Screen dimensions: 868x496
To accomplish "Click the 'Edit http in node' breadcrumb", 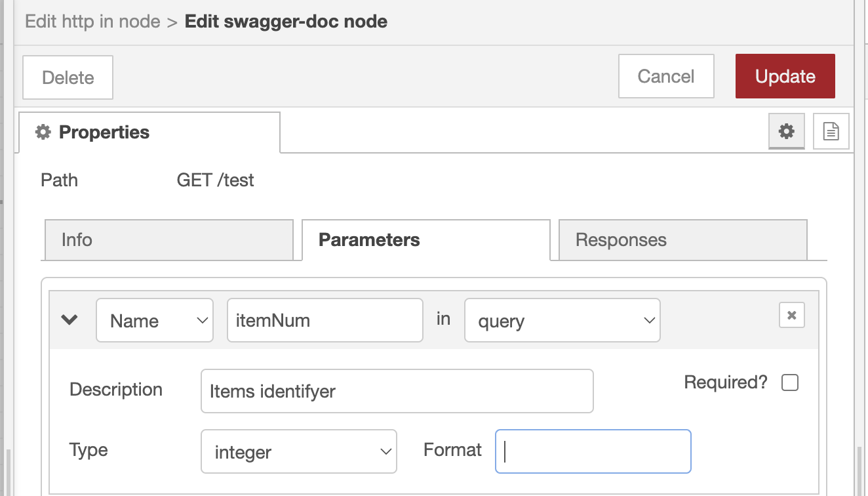I will pos(92,22).
